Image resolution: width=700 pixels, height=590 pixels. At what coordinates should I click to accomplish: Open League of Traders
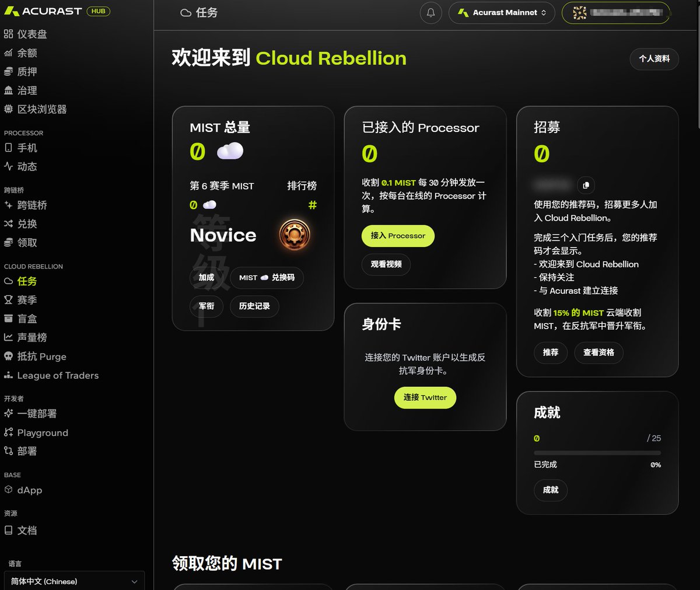[51, 375]
